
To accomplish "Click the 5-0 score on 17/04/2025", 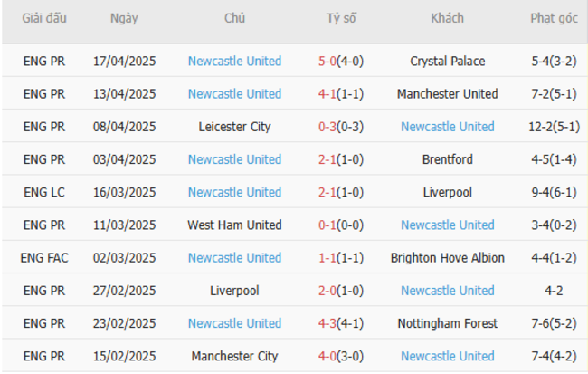I will [x=327, y=62].
